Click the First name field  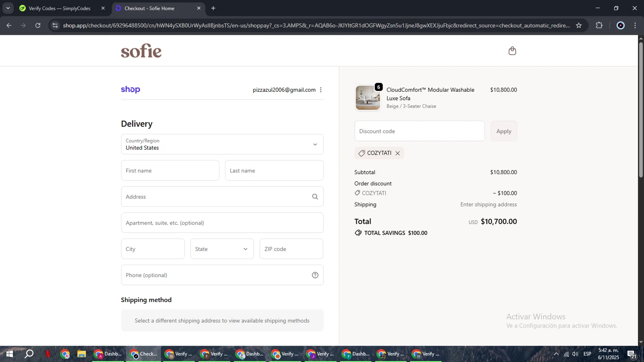tap(170, 170)
